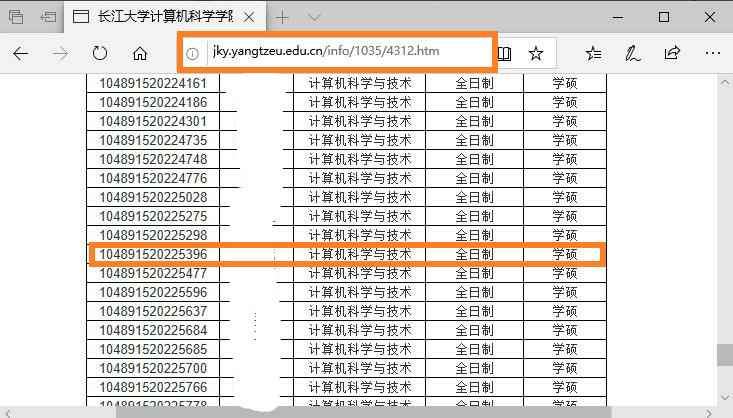Screen dimensions: 733x418
Task: Click the vertical scrollbar up arrow
Action: pos(725,82)
